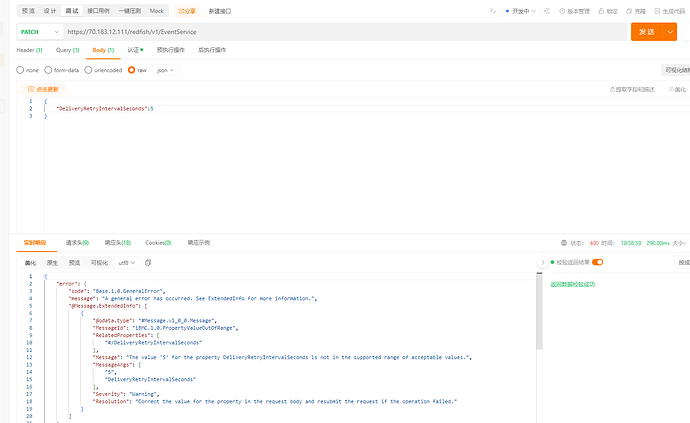Image resolution: width=690 pixels, height=423 pixels.
Task: Click the orange 发送 send button
Action: [647, 32]
